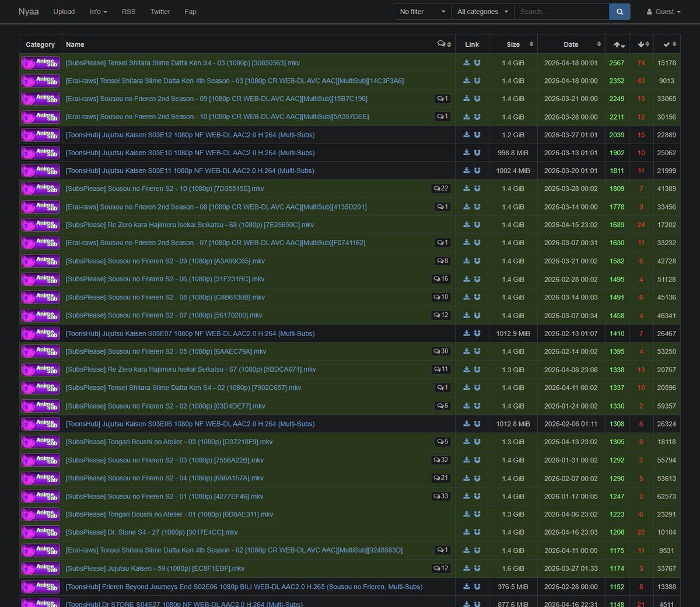Screen dimensions: 700x607
Task: Open comments badge showing 30 on Frieren S2 - 05
Action: 441,351
